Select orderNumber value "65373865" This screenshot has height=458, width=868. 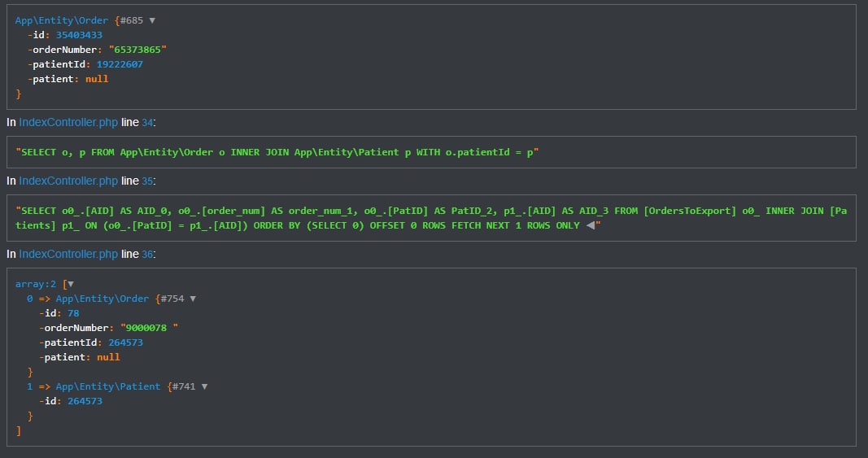pyautogui.click(x=137, y=50)
